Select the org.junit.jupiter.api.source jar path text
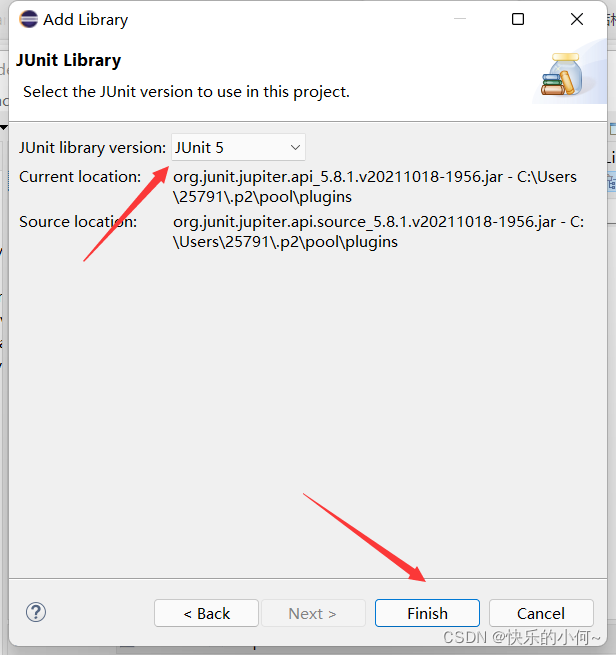This screenshot has height=655, width=616. tap(378, 231)
